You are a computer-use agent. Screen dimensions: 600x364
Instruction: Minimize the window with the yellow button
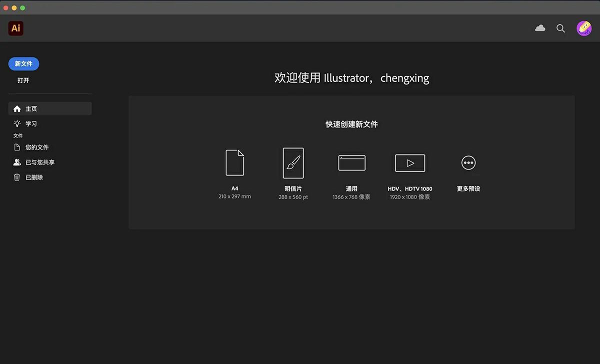click(x=14, y=8)
